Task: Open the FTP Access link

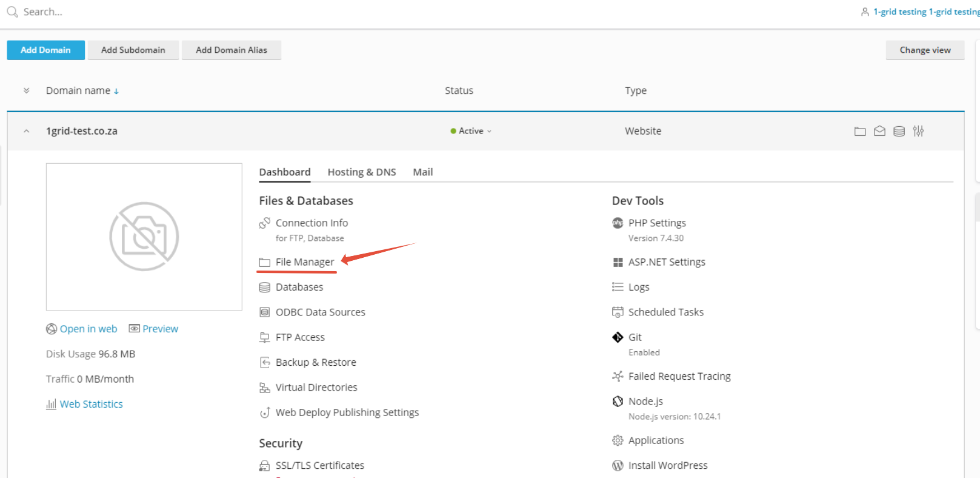Action: pyautogui.click(x=300, y=337)
